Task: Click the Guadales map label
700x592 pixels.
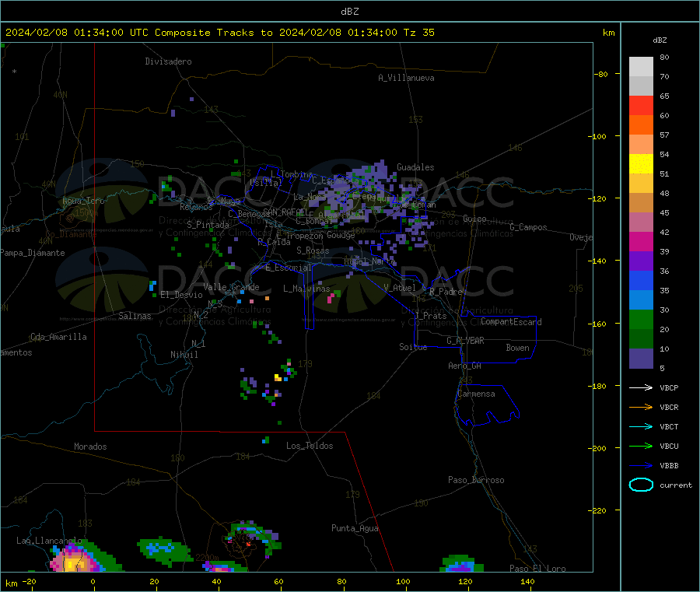Action: 415,167
